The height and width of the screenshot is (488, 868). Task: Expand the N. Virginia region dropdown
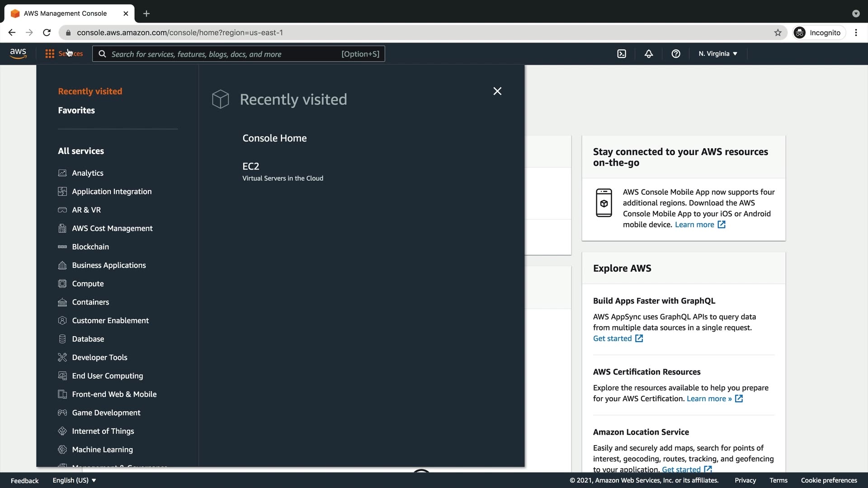717,54
